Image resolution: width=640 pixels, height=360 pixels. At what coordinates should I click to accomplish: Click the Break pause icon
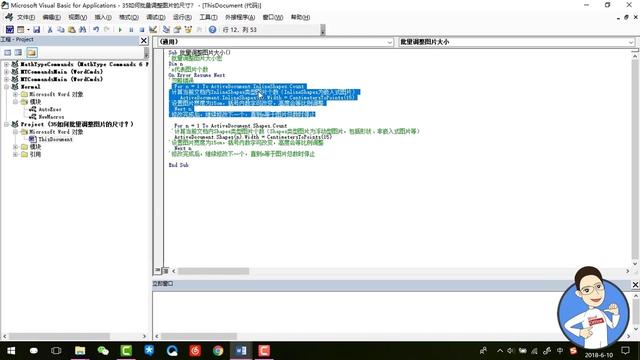(x=131, y=29)
